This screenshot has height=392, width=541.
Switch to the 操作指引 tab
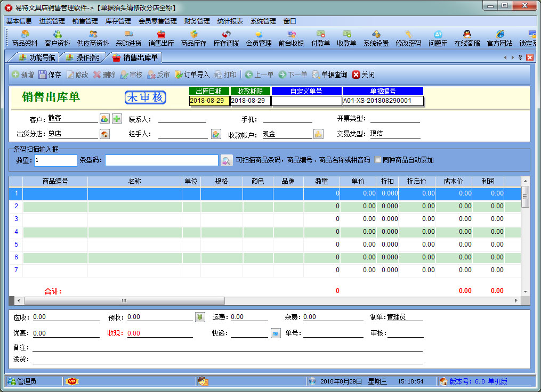coord(82,59)
